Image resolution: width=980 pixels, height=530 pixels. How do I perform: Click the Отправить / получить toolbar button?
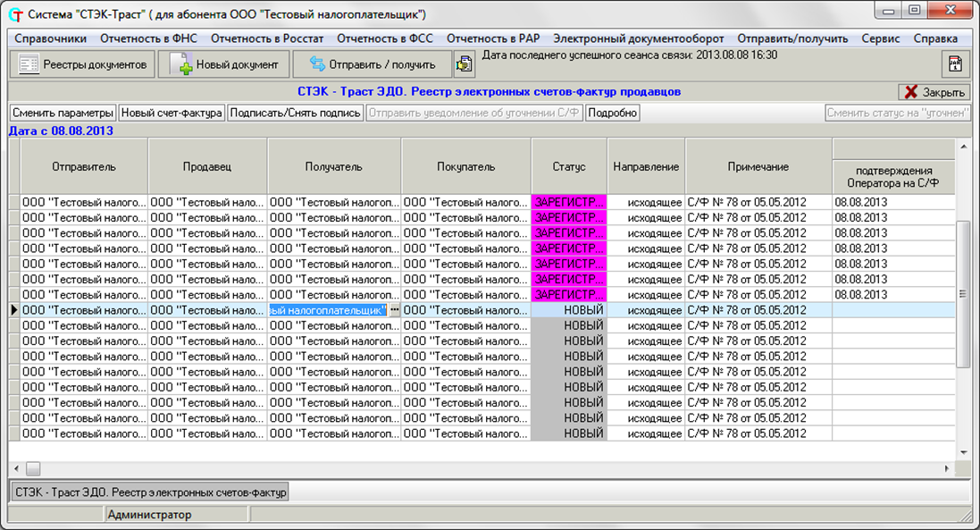tap(372, 64)
